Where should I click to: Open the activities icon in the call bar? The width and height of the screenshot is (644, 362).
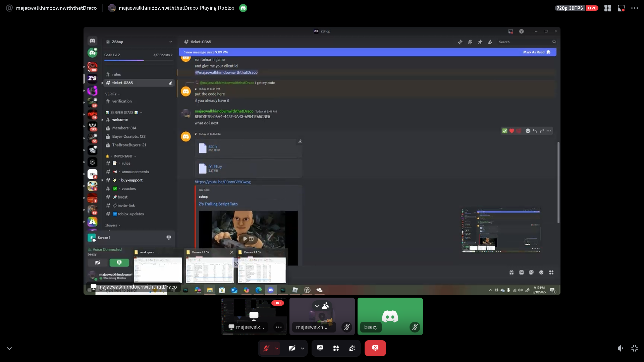(336, 348)
